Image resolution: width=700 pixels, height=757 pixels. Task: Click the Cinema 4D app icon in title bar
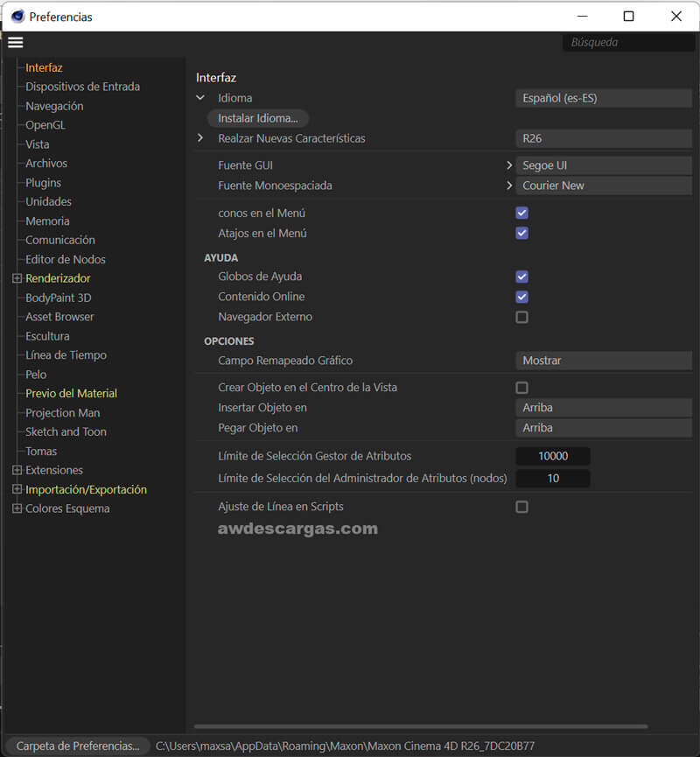click(17, 17)
